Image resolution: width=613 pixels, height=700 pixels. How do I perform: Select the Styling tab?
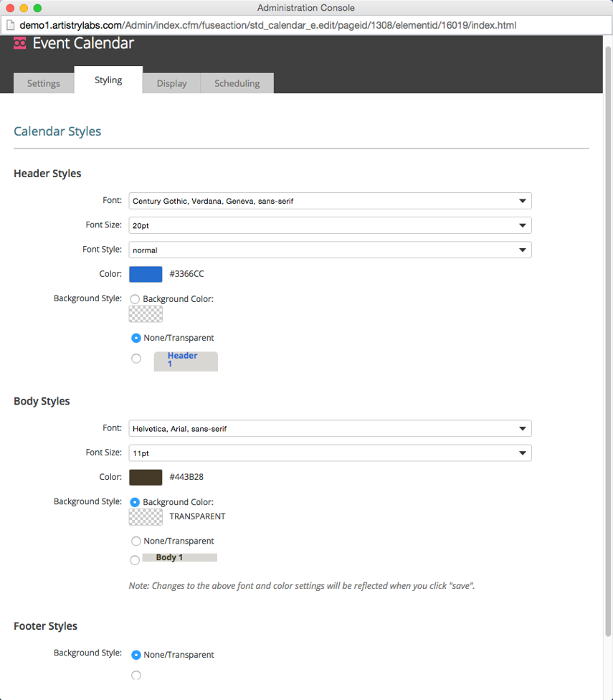click(108, 80)
